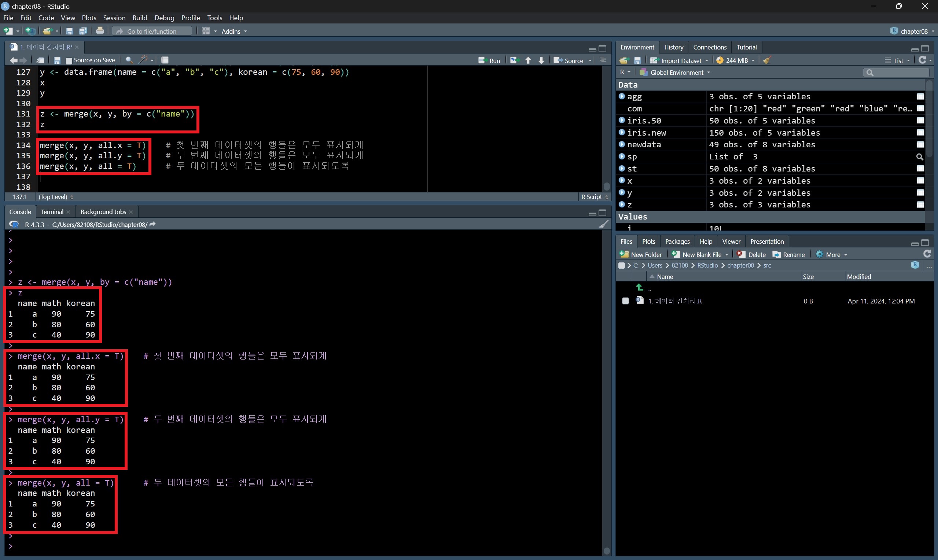View the iris.50 data table icon
The height and width of the screenshot is (560, 938).
point(920,121)
